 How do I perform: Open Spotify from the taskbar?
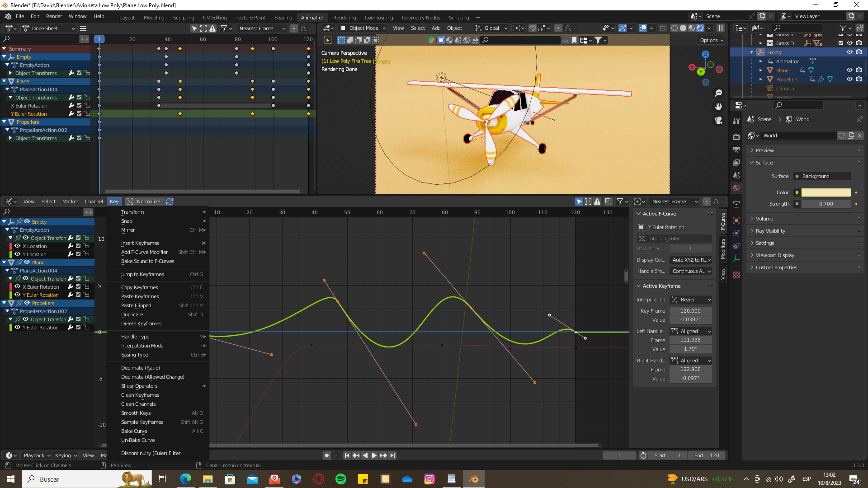click(x=341, y=479)
